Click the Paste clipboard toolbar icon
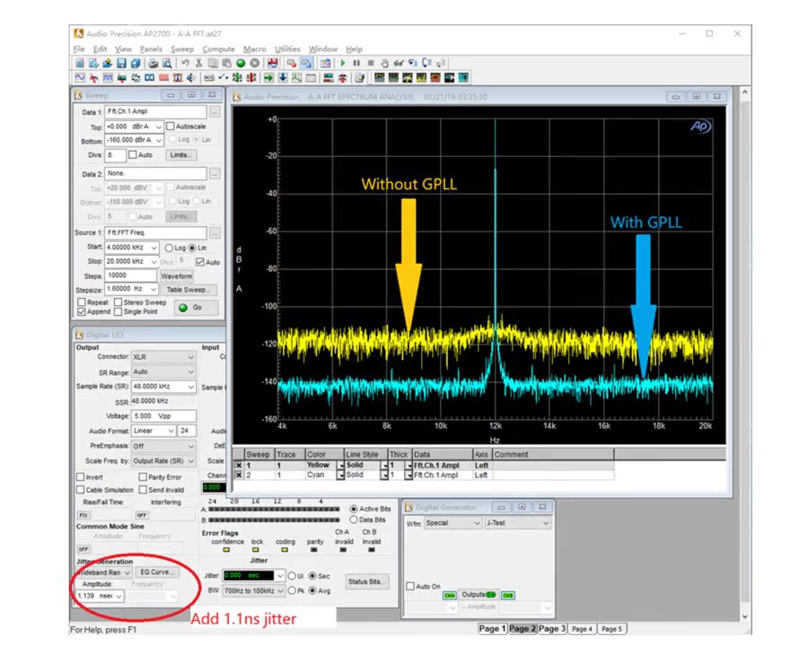The image size is (808, 672). [226, 63]
